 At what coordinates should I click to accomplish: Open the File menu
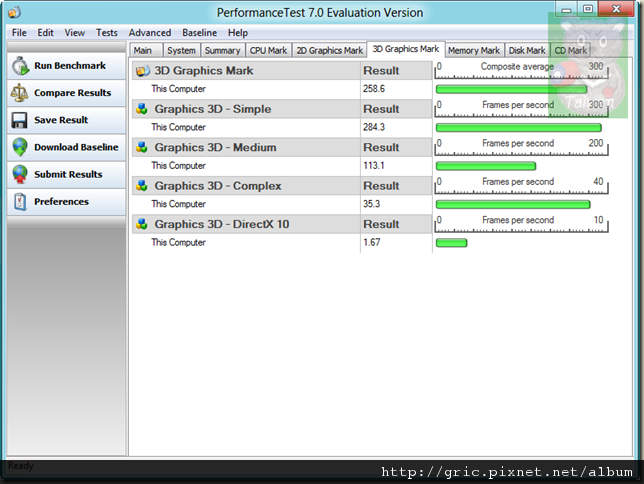pyautogui.click(x=19, y=32)
